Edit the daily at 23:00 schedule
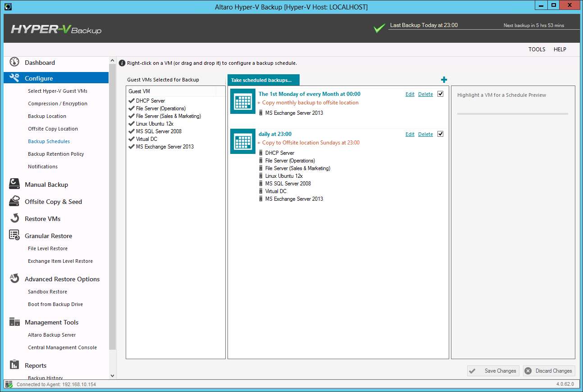The image size is (583, 392). (410, 134)
